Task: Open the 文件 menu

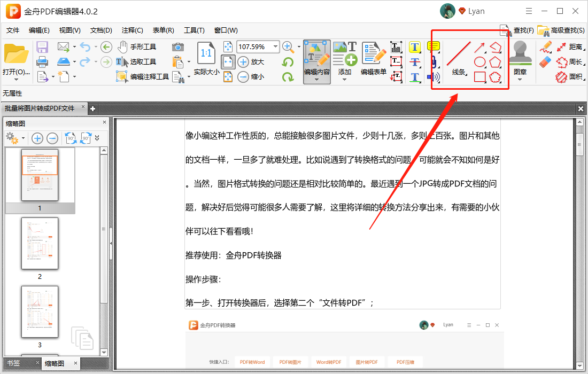Action: tap(13, 30)
